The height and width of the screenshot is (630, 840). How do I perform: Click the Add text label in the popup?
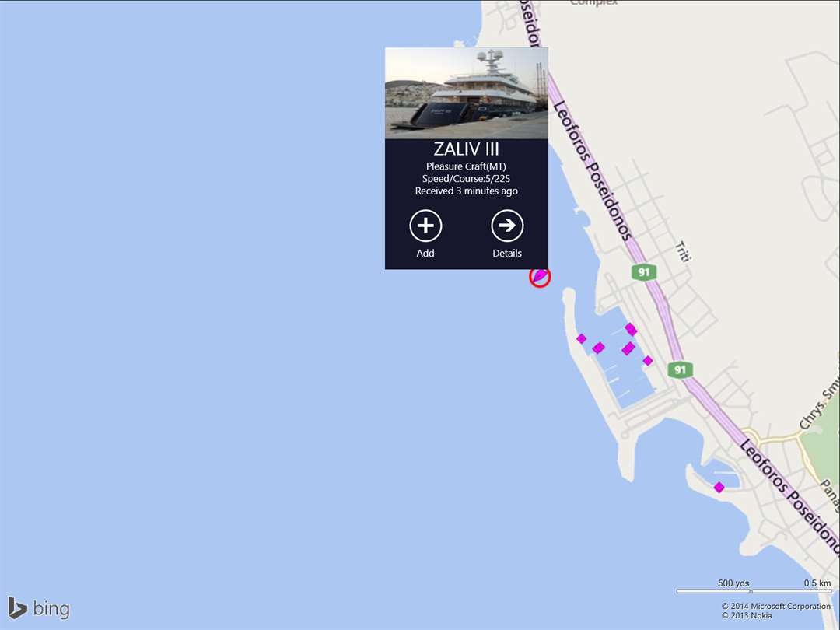(425, 254)
